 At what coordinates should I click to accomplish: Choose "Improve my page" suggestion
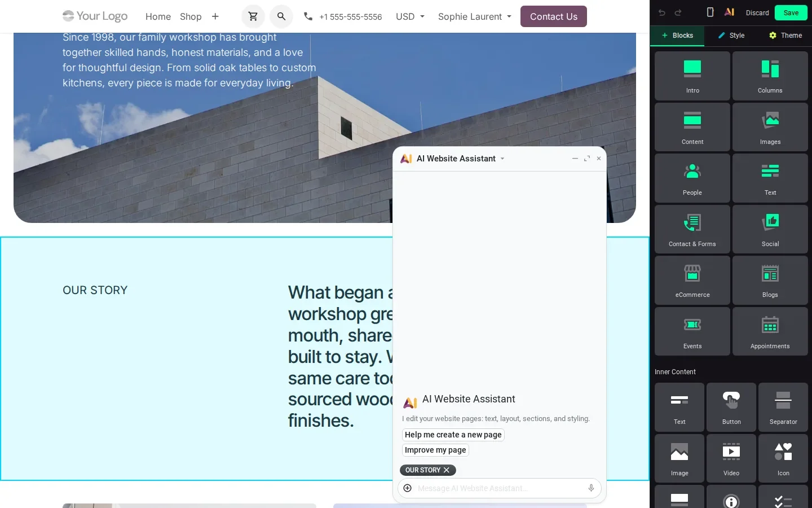point(435,450)
